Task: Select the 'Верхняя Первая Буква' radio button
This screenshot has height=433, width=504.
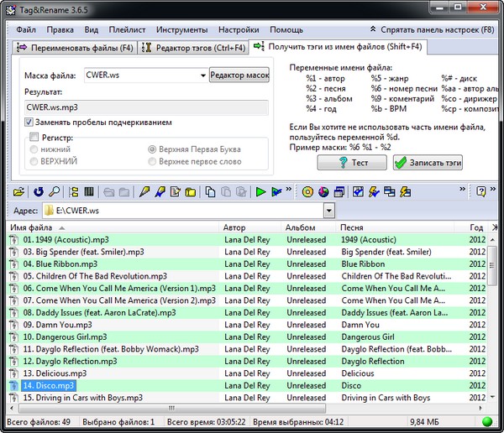Action: tap(152, 149)
